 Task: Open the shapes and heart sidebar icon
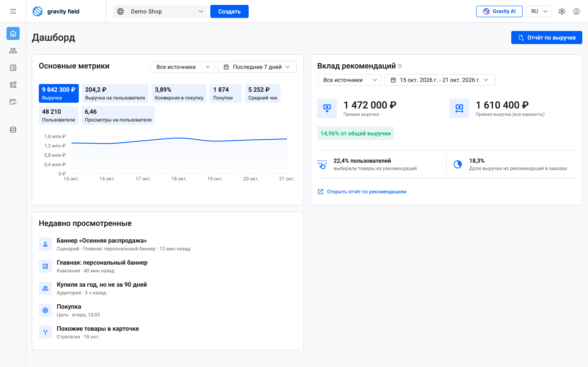point(13,85)
